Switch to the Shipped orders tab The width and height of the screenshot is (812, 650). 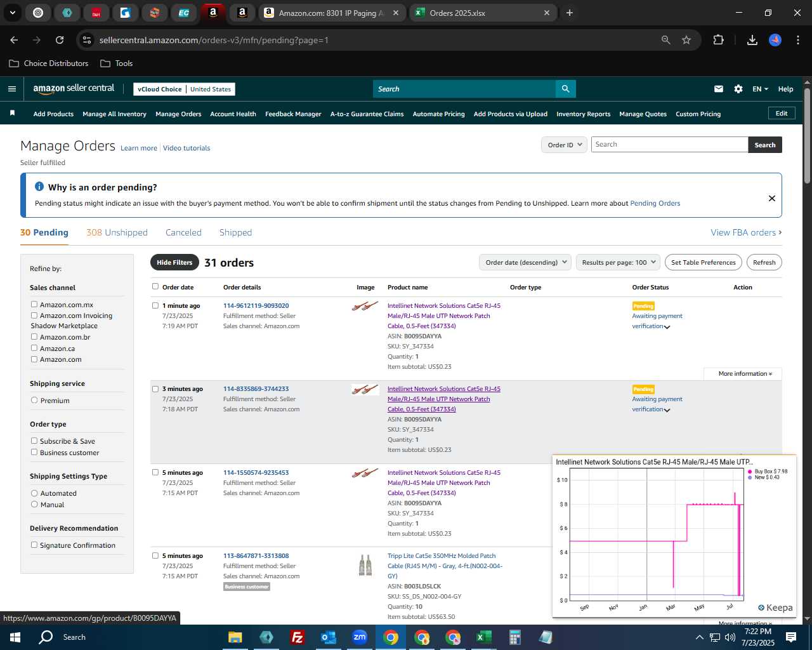pos(235,232)
